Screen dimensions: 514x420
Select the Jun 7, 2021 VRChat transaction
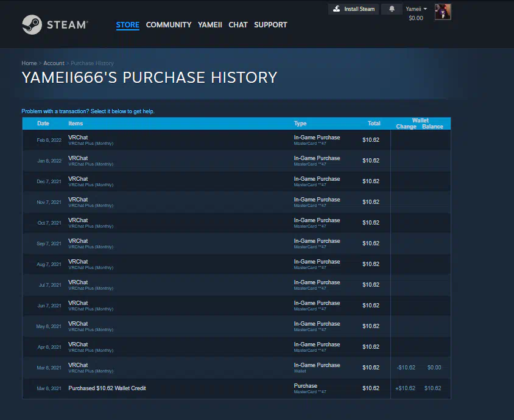coord(236,306)
